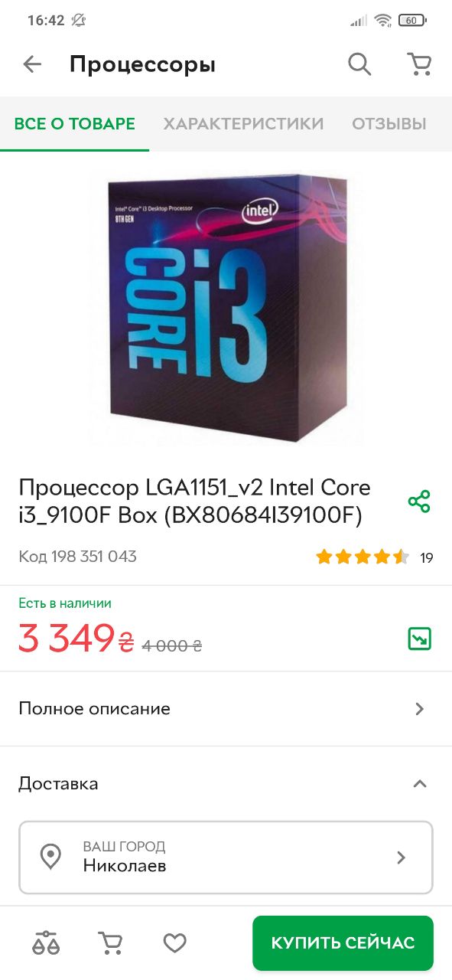Open city selector showing Николаев
This screenshot has width=452, height=980.
pos(226,857)
